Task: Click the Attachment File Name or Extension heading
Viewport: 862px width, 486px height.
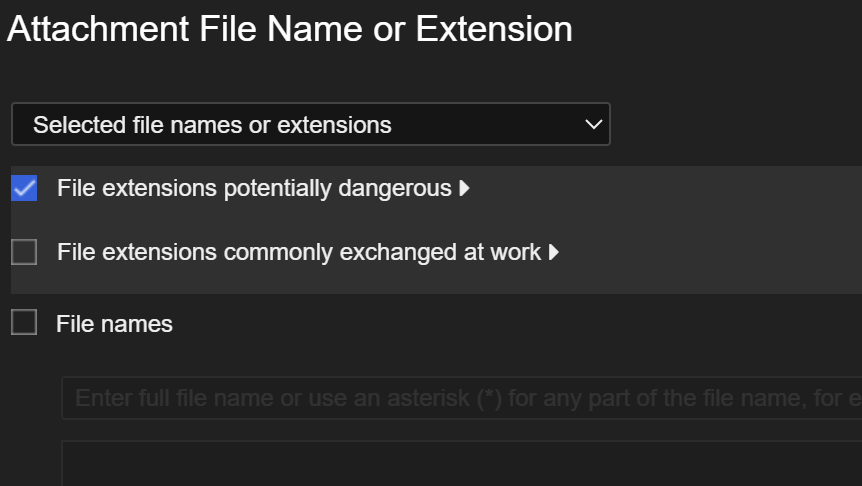Action: pyautogui.click(x=290, y=29)
